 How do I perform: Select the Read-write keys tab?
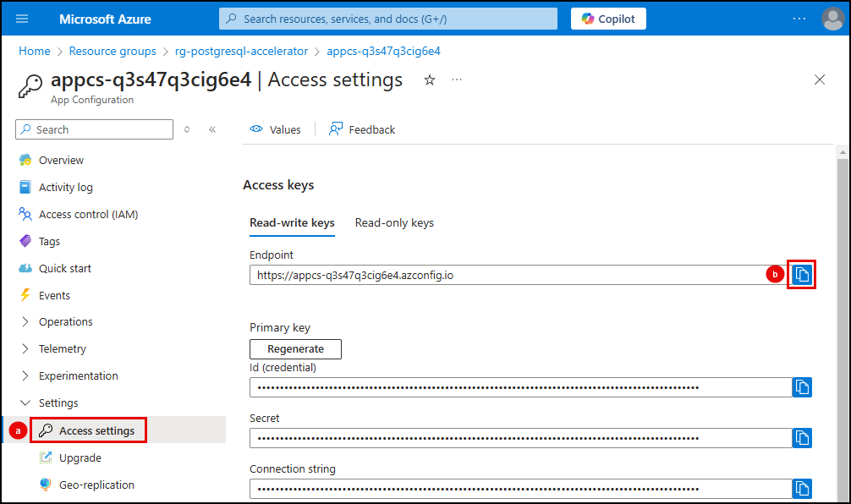tap(292, 222)
